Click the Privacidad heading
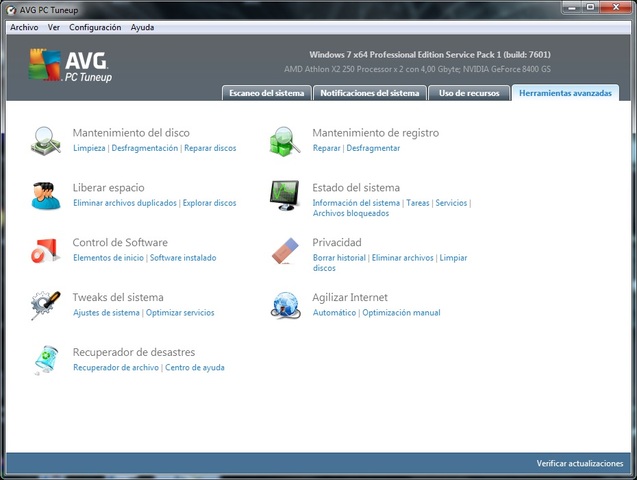 (x=337, y=242)
